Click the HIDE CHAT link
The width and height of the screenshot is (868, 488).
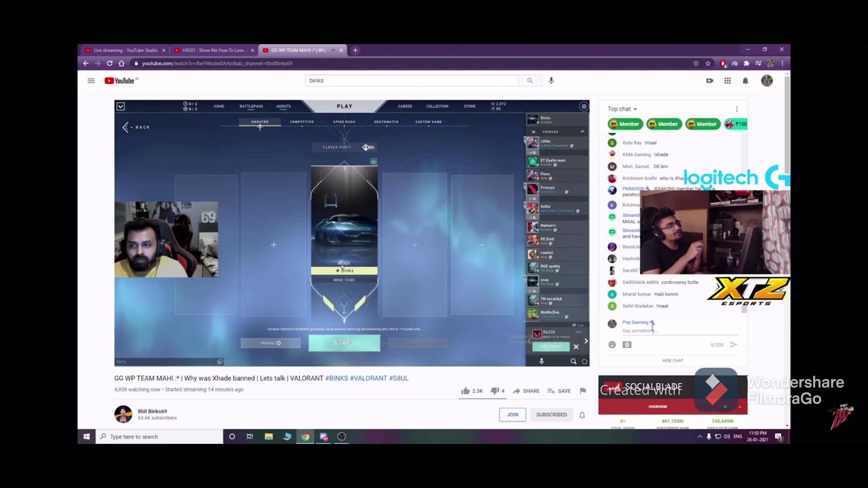click(673, 361)
